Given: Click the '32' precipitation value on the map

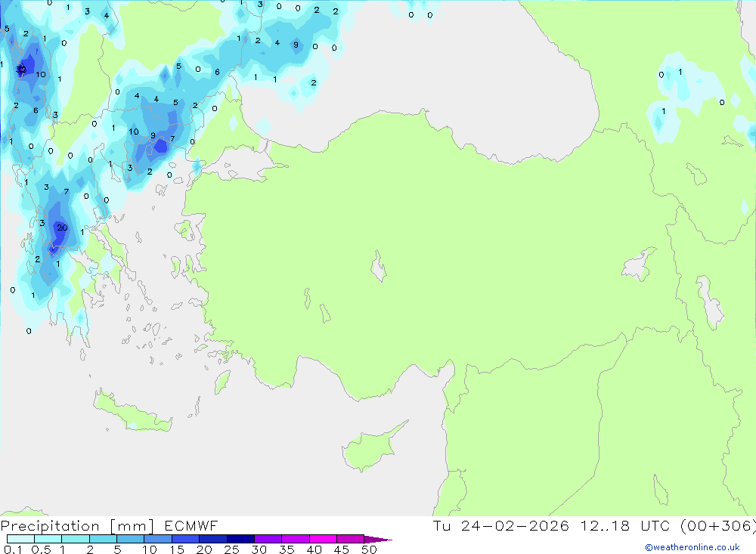Looking at the screenshot, I should 20,70.
